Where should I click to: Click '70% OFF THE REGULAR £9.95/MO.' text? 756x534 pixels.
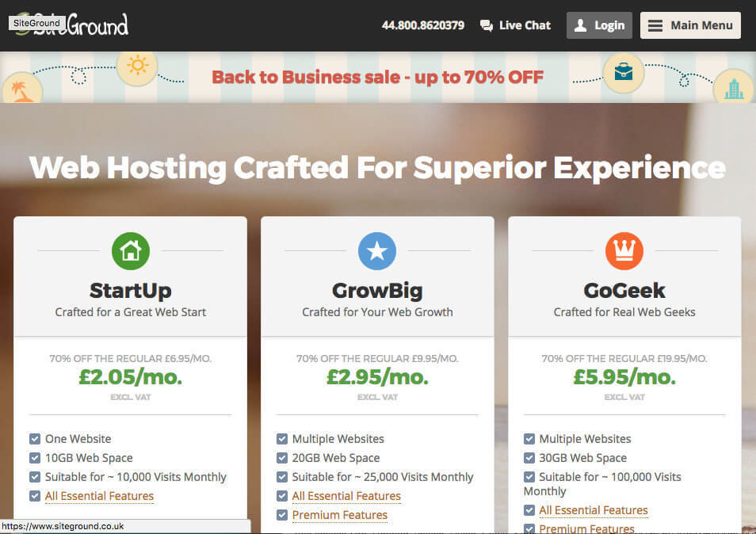click(377, 359)
